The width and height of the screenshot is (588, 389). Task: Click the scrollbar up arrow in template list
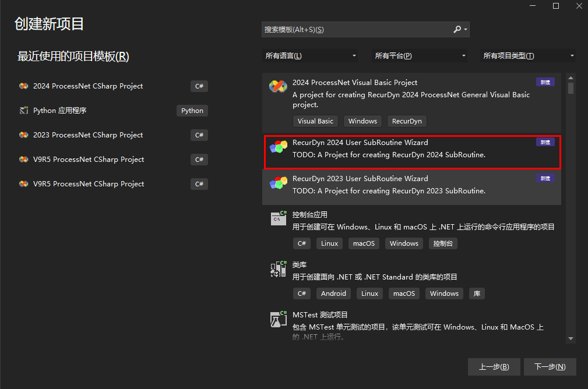point(571,78)
